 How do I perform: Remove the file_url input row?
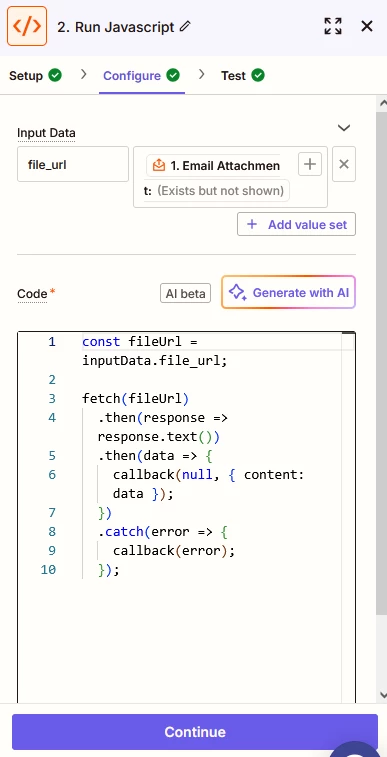click(344, 164)
